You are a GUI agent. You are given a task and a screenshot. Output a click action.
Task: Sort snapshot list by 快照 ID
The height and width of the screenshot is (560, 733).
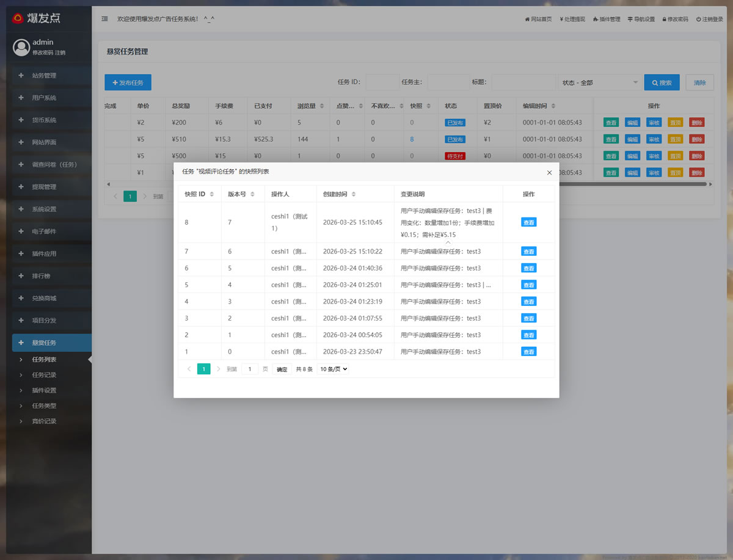tap(212, 194)
